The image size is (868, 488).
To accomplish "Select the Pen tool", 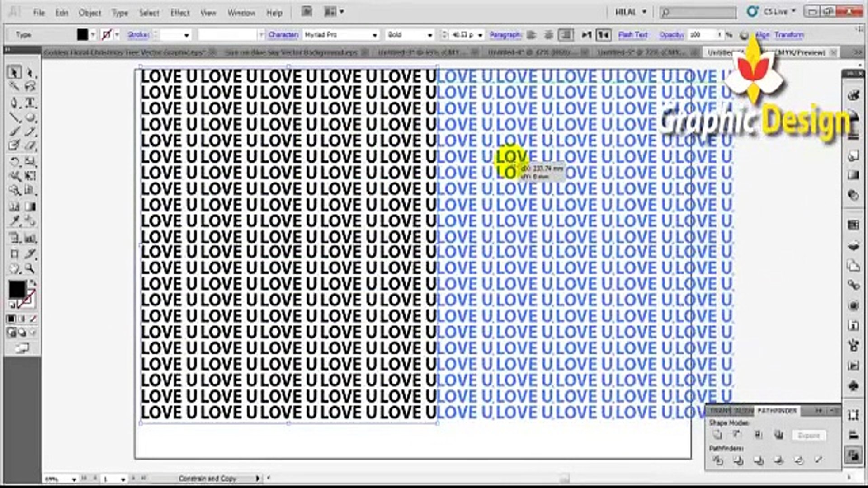I will click(14, 103).
